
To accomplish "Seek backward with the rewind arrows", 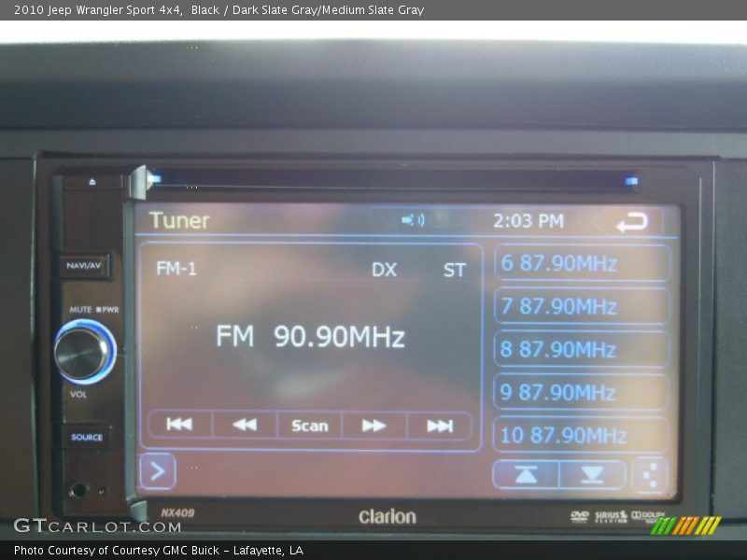I will click(245, 425).
